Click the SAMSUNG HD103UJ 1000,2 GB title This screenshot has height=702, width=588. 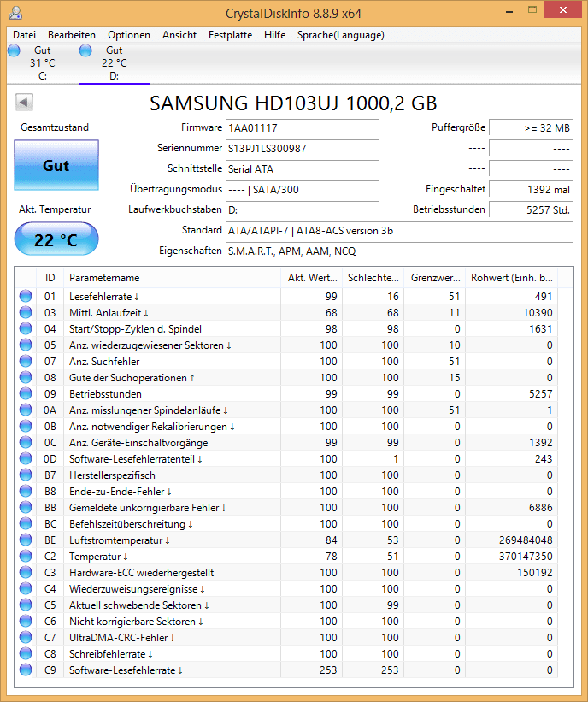click(x=293, y=103)
